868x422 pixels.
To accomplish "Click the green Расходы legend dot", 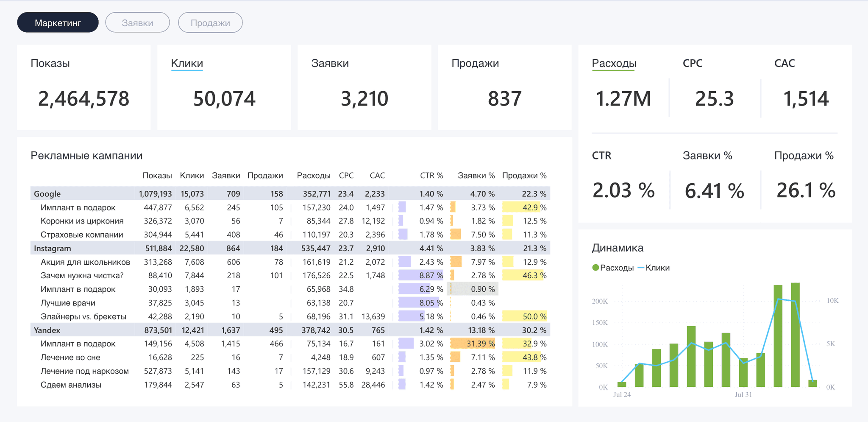I will click(x=595, y=268).
